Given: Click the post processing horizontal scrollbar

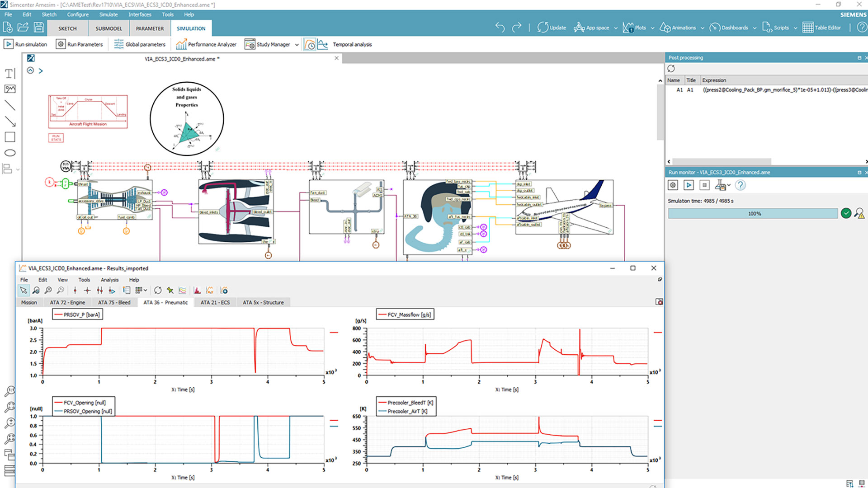Looking at the screenshot, I should (722, 161).
